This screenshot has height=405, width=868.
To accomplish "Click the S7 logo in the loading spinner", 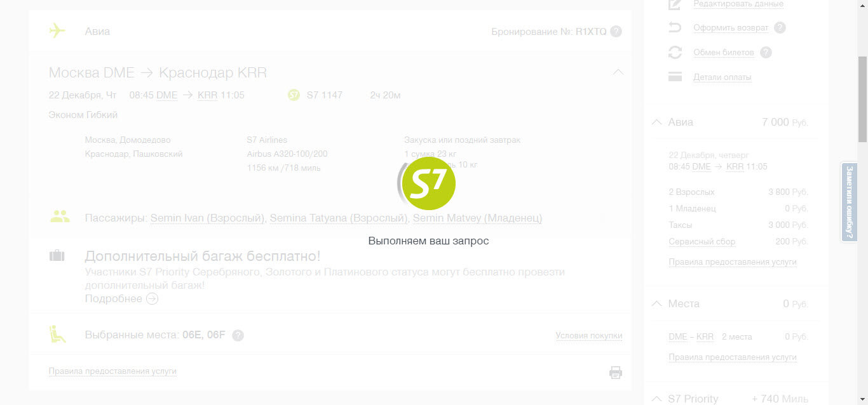I will tap(428, 183).
